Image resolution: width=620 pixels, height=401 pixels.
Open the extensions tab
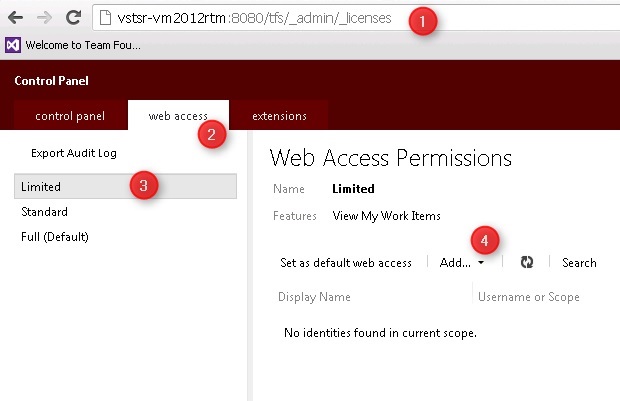279,116
